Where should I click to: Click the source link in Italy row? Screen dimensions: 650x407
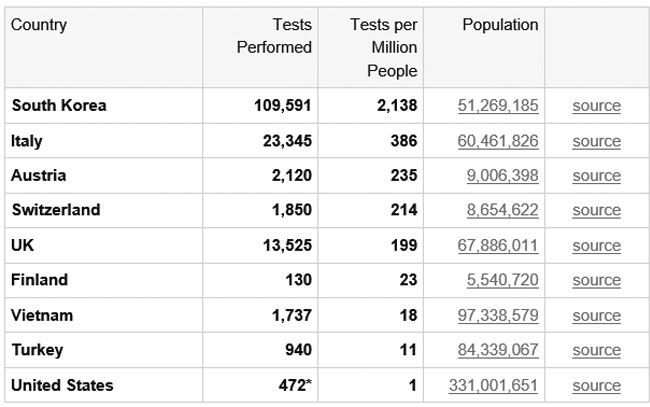coord(596,141)
